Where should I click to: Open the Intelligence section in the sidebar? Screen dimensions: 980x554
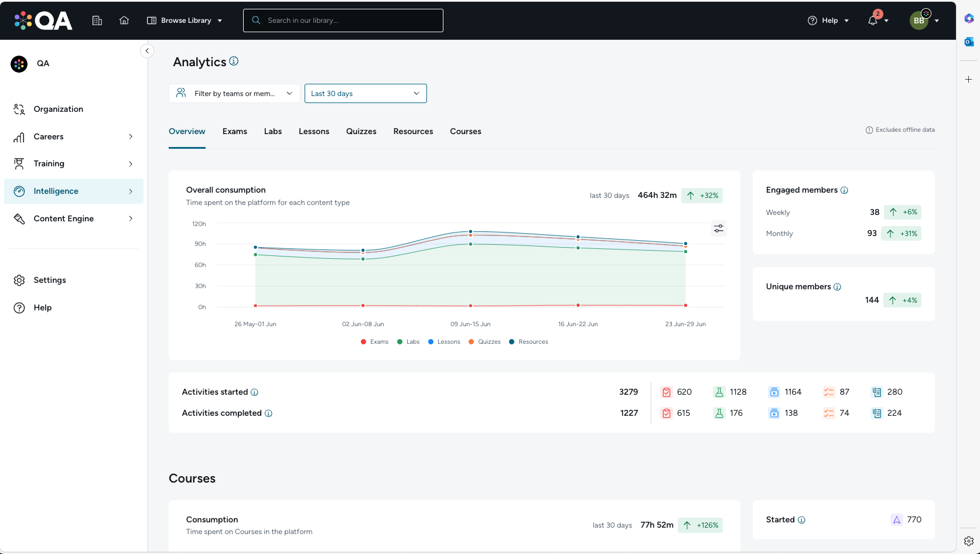(x=56, y=191)
